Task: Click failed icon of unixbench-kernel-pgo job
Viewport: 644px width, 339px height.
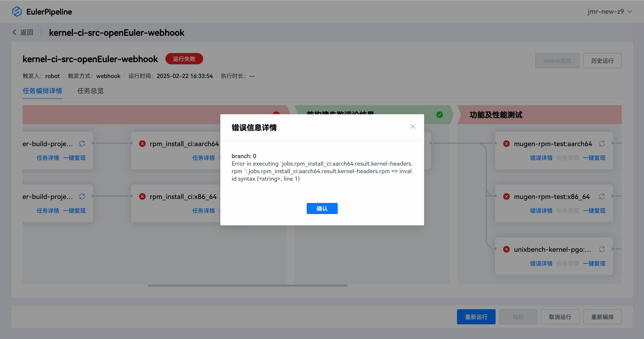Action: click(506, 249)
